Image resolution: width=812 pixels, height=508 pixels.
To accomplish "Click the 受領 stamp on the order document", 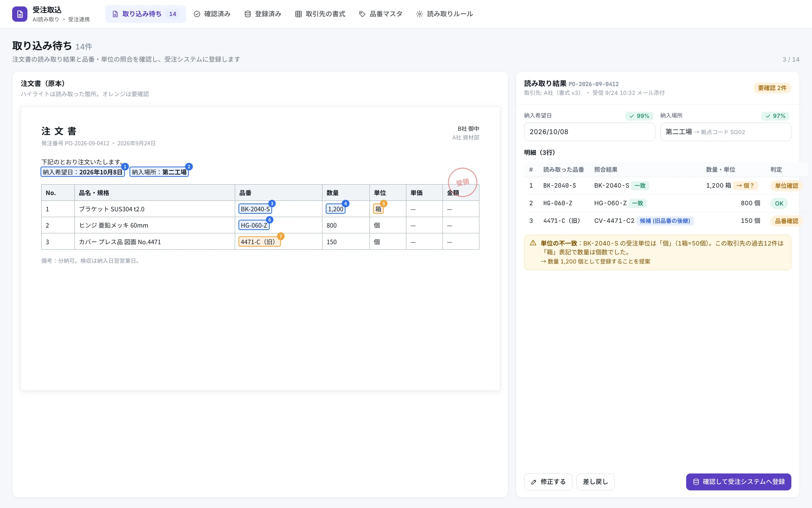I will pyautogui.click(x=463, y=182).
